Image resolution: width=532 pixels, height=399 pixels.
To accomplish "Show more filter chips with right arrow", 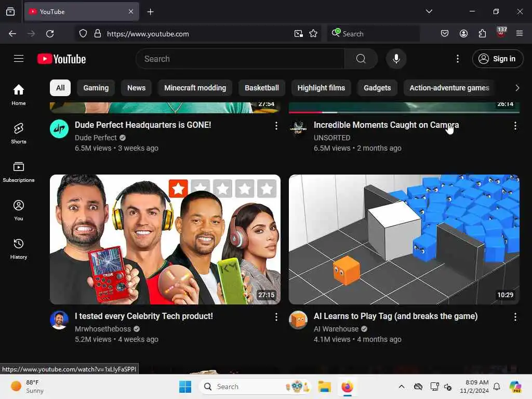I will [x=517, y=88].
